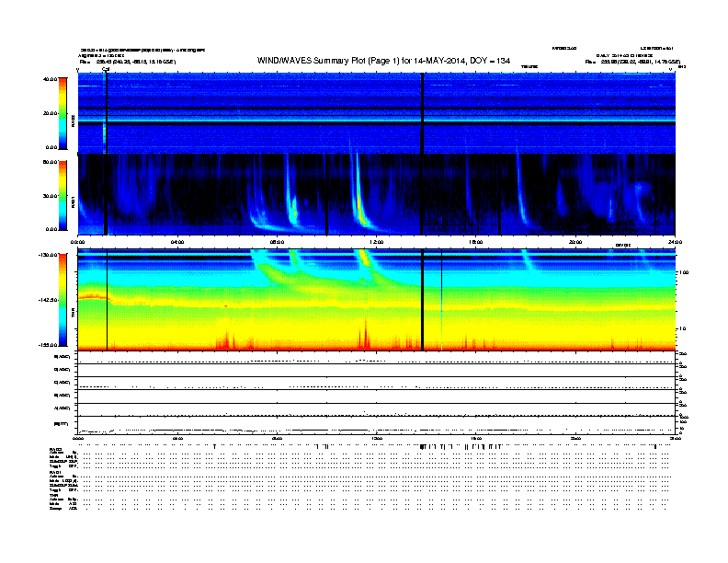Click the RAD1 vertical axis label

pos(73,201)
